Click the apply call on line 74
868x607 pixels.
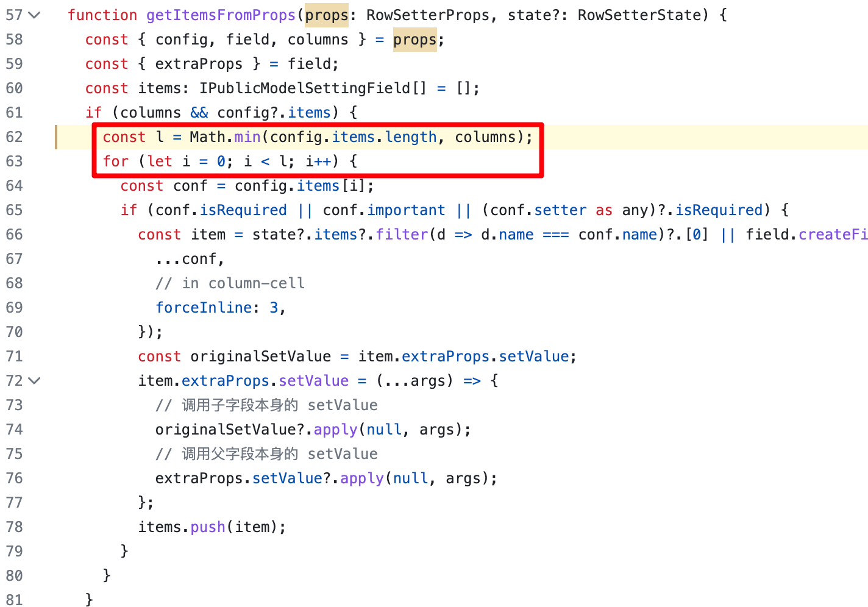click(335, 429)
